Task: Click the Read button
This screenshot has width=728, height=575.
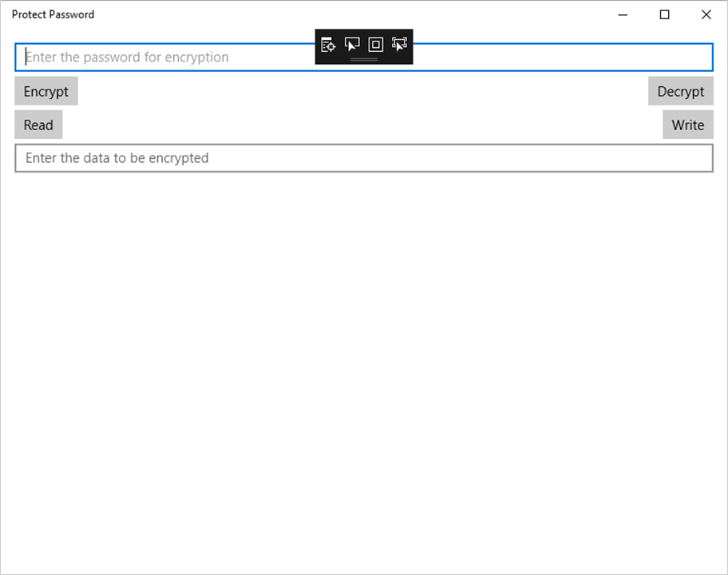Action: pyautogui.click(x=38, y=125)
